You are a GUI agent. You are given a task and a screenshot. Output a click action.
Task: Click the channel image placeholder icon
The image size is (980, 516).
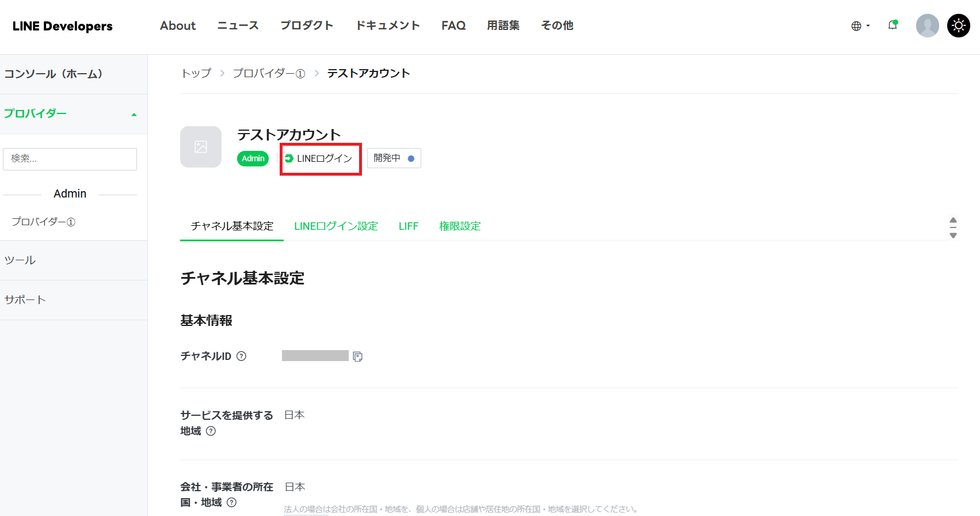tap(201, 147)
